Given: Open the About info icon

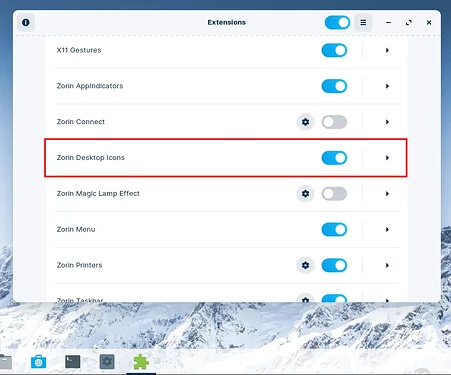Looking at the screenshot, I should coord(26,22).
